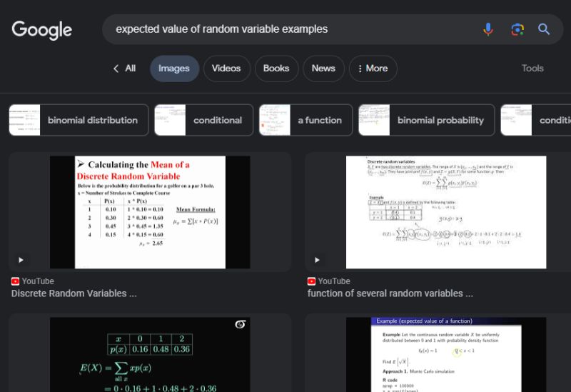This screenshot has width=571, height=392.
Task: Click the left chevron beside All
Action: 116,69
